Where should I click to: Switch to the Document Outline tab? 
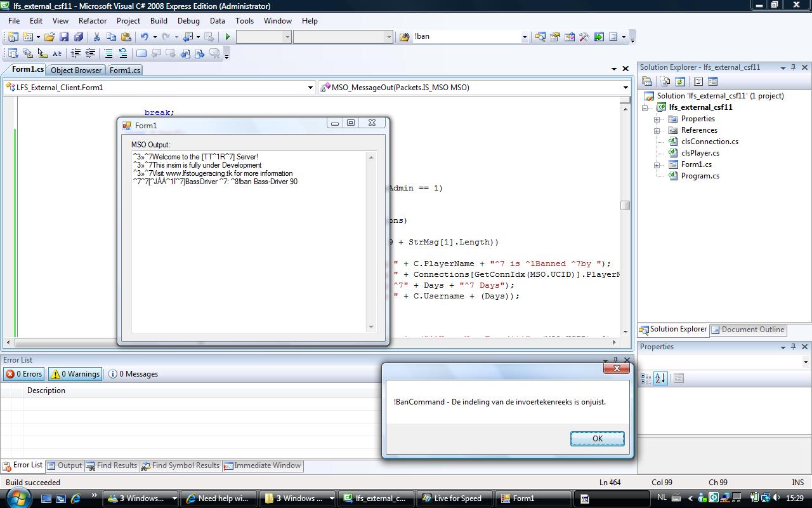[747, 330]
